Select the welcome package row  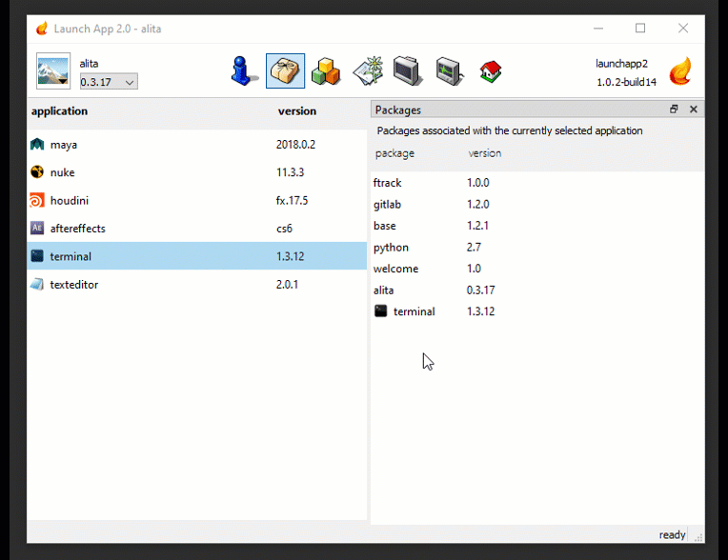(x=537, y=269)
